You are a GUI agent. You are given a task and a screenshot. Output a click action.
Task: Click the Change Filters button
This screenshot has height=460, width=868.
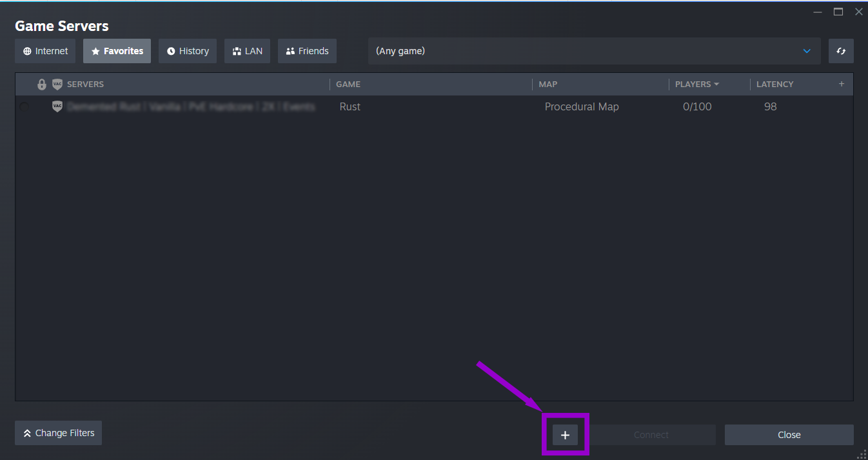point(58,433)
